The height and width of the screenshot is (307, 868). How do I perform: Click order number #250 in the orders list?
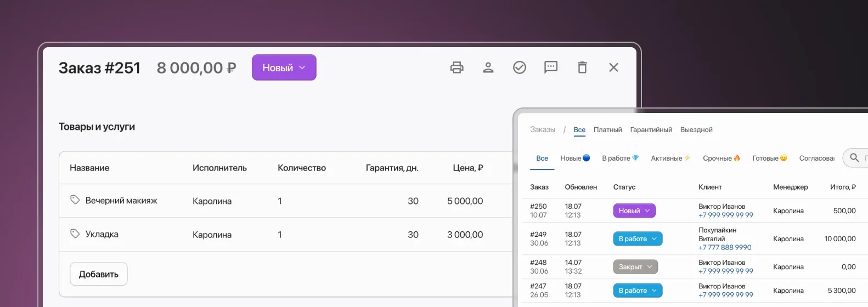pos(538,207)
